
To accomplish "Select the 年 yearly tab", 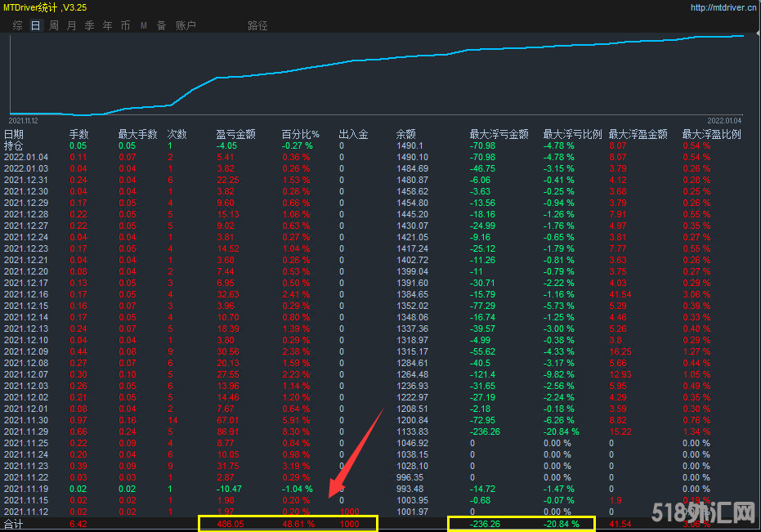I will click(x=108, y=25).
